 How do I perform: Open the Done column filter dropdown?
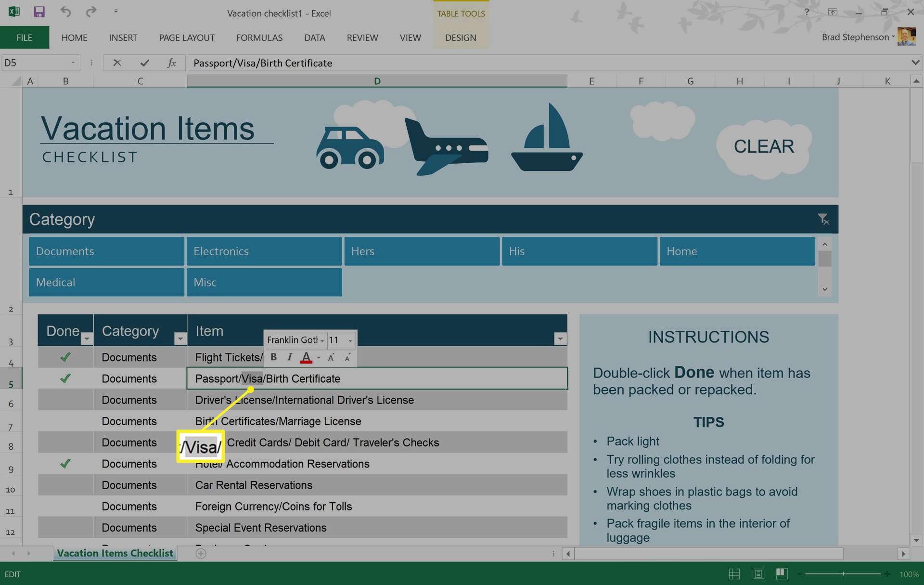(87, 339)
